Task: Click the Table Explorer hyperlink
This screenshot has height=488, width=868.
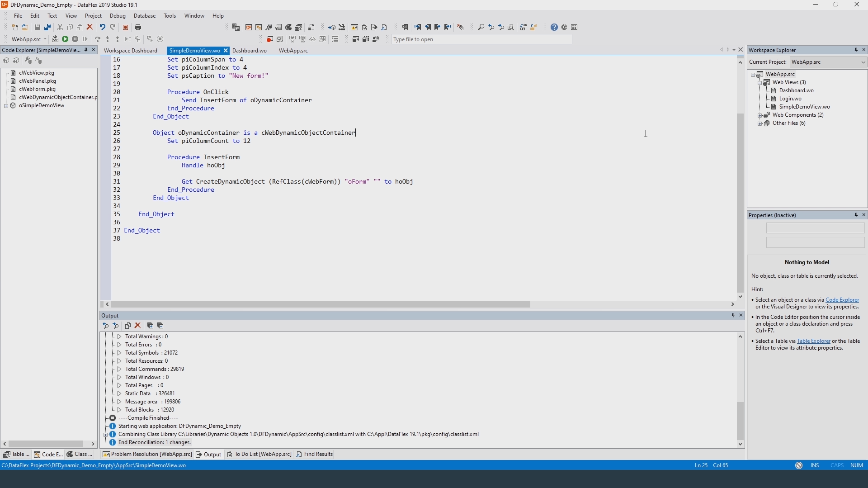Action: pos(814,341)
